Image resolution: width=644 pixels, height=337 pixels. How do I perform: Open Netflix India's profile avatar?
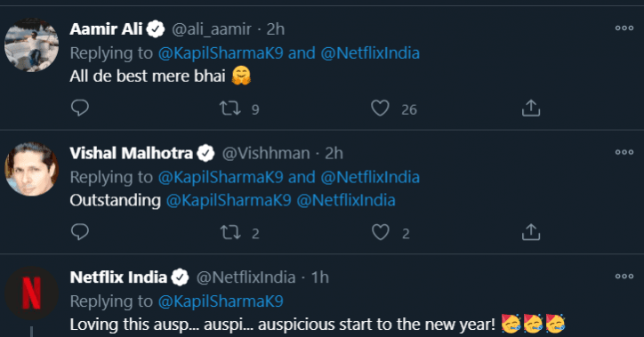tap(32, 293)
